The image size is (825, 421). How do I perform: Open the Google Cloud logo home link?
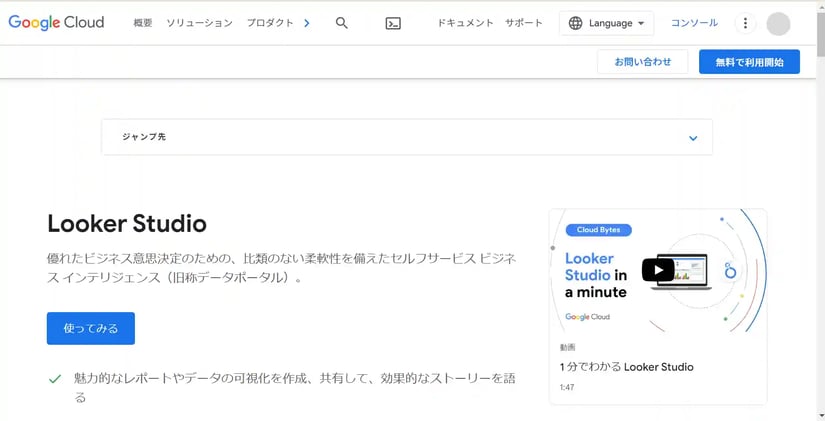56,23
